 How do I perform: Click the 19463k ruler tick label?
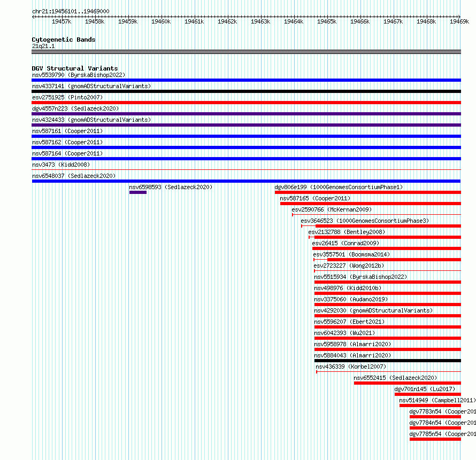pyautogui.click(x=260, y=21)
